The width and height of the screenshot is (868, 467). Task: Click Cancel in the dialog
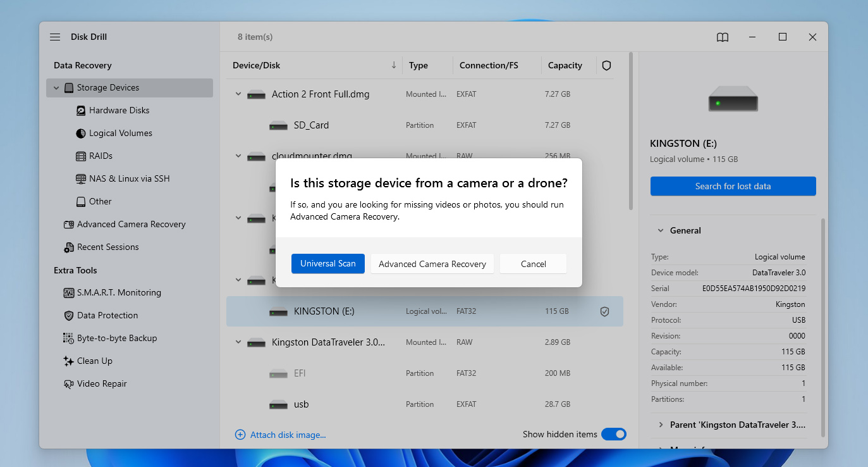[533, 264]
